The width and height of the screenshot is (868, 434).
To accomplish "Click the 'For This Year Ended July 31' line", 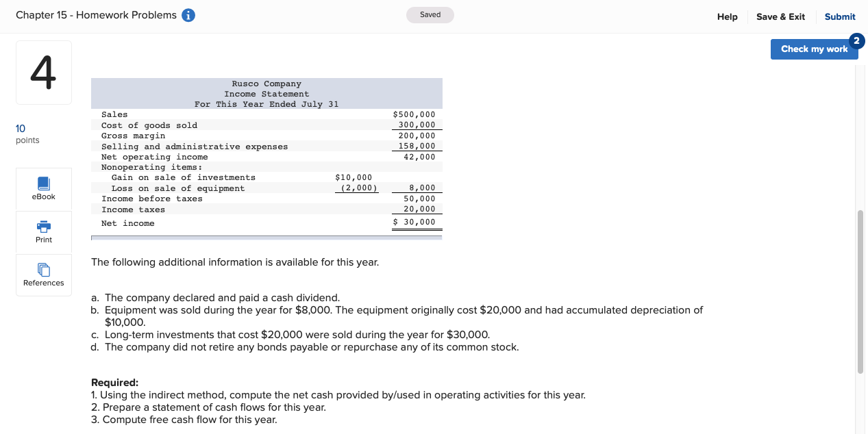I will pos(266,104).
